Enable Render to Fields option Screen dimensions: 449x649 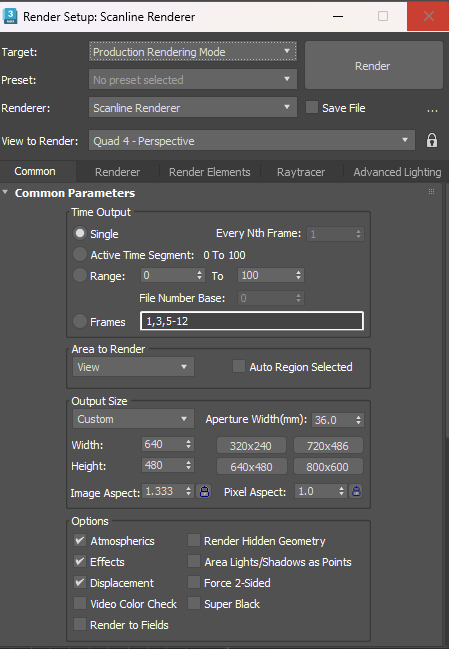click(x=80, y=624)
